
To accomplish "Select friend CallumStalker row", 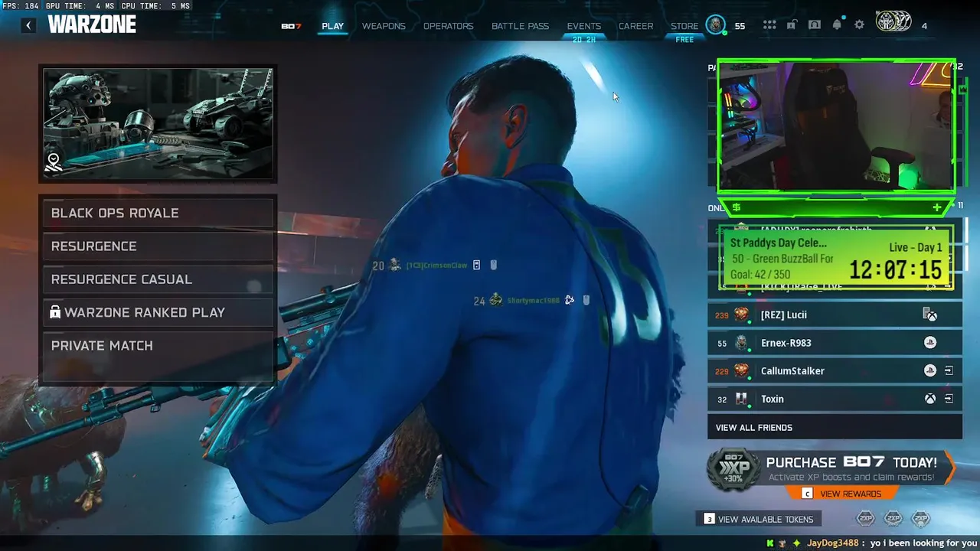I will click(x=835, y=371).
